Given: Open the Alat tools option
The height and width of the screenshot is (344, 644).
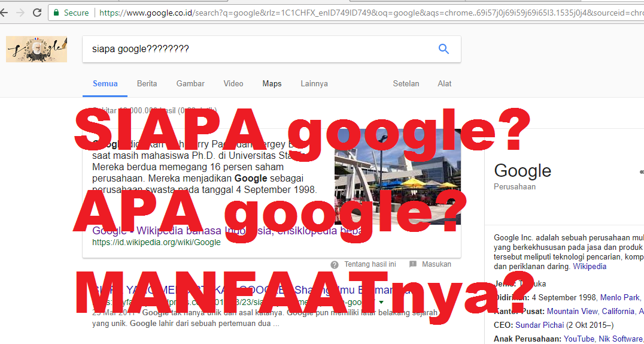Looking at the screenshot, I should pos(444,83).
